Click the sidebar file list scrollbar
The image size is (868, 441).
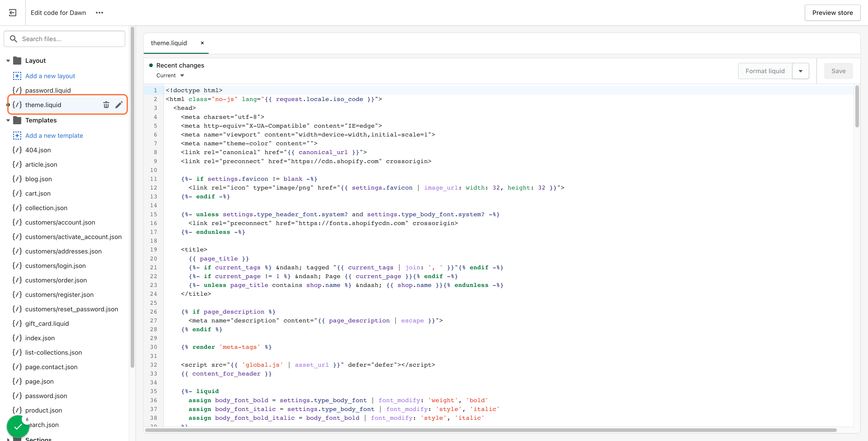pyautogui.click(x=132, y=197)
